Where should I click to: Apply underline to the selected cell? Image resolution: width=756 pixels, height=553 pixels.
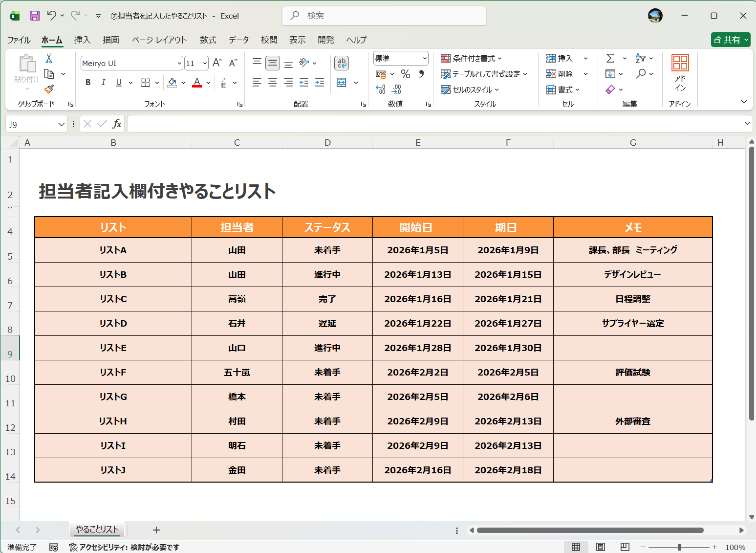[x=118, y=82]
